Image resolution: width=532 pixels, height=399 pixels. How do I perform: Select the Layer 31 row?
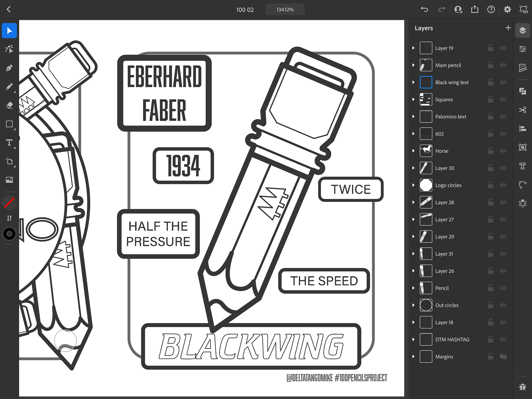click(x=461, y=254)
